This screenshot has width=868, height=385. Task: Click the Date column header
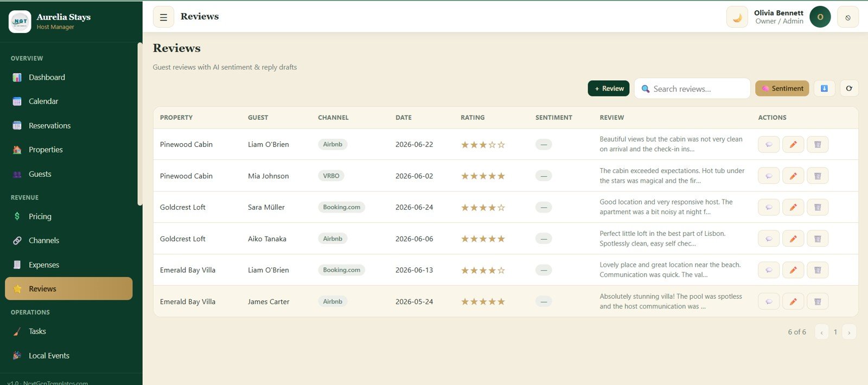coord(404,118)
